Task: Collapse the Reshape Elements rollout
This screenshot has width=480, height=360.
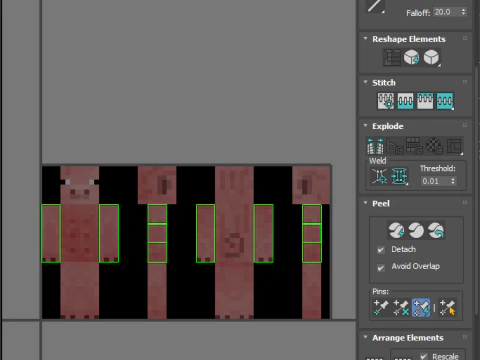Action: (x=366, y=39)
